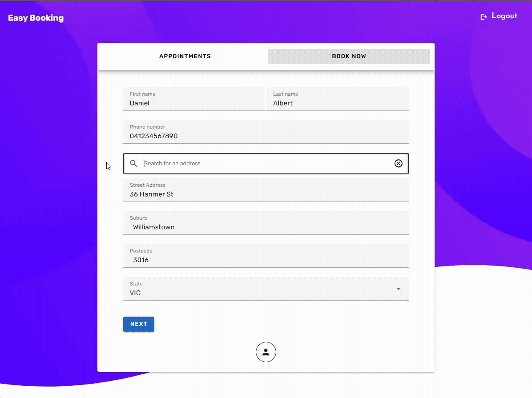Viewport: 532px width, 398px height.
Task: Click the person step icon below Next
Action: point(266,352)
